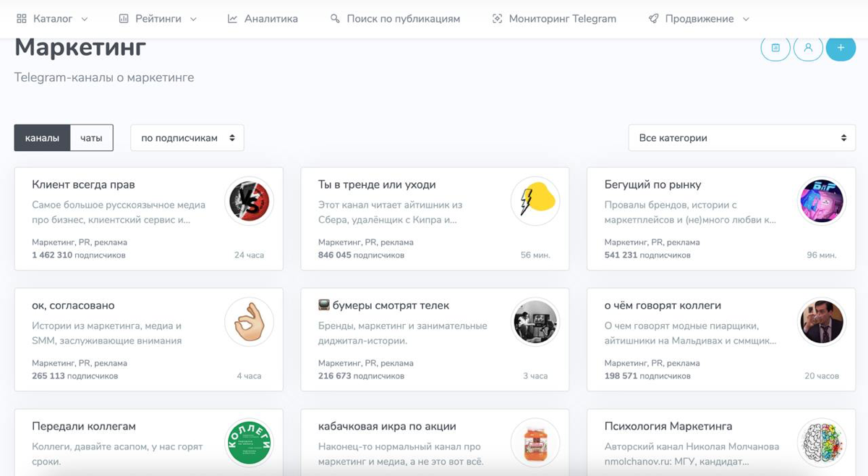The image size is (868, 476).
Task: Open the Каталог menu label
Action: pos(53,19)
